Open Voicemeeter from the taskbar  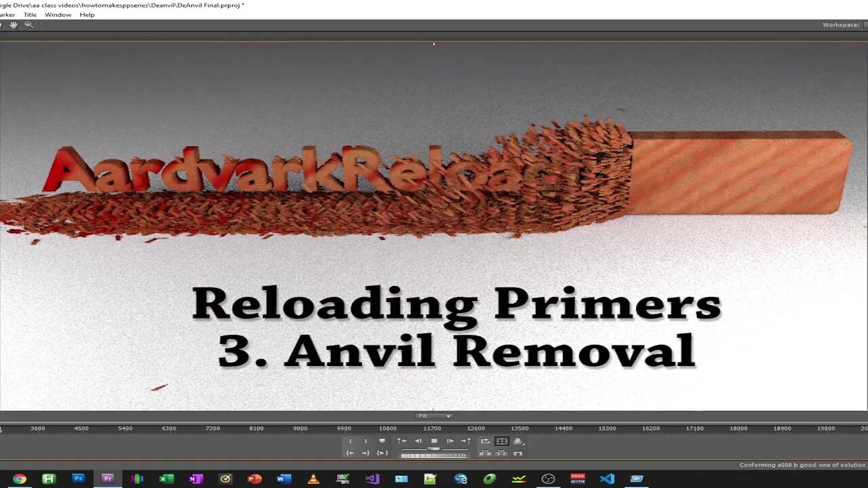pos(578,479)
